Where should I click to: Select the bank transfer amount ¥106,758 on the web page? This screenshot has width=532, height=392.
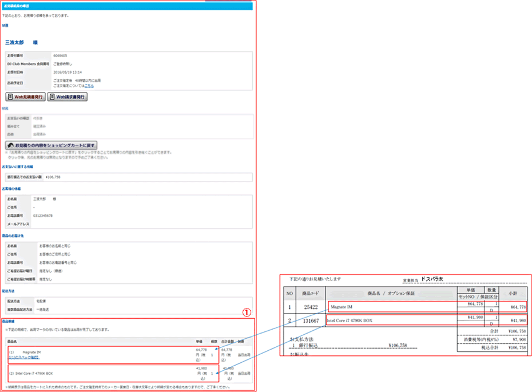point(53,177)
